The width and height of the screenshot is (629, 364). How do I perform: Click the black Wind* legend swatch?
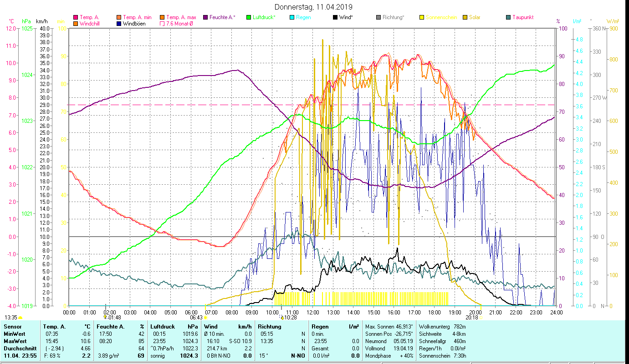coord(335,17)
